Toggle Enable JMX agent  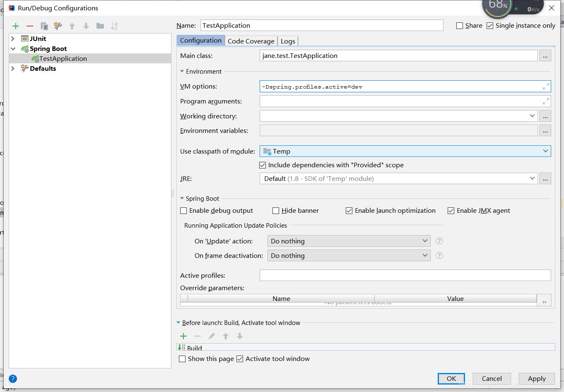451,211
